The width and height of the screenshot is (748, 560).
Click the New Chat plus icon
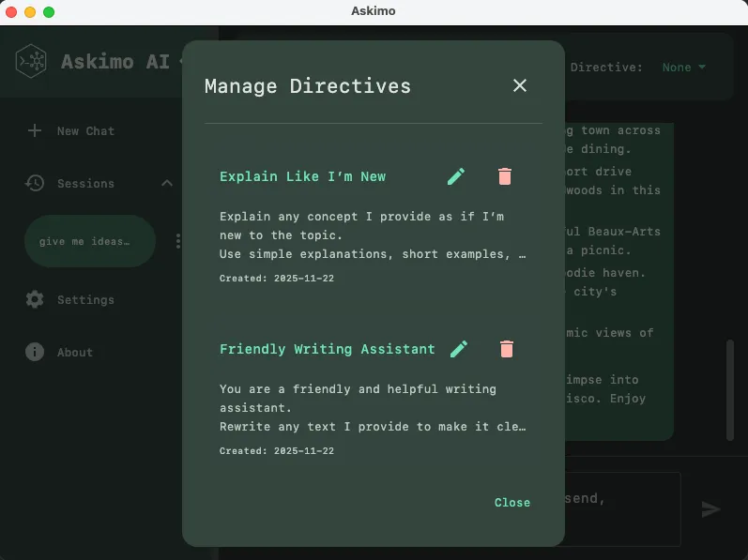pos(35,130)
